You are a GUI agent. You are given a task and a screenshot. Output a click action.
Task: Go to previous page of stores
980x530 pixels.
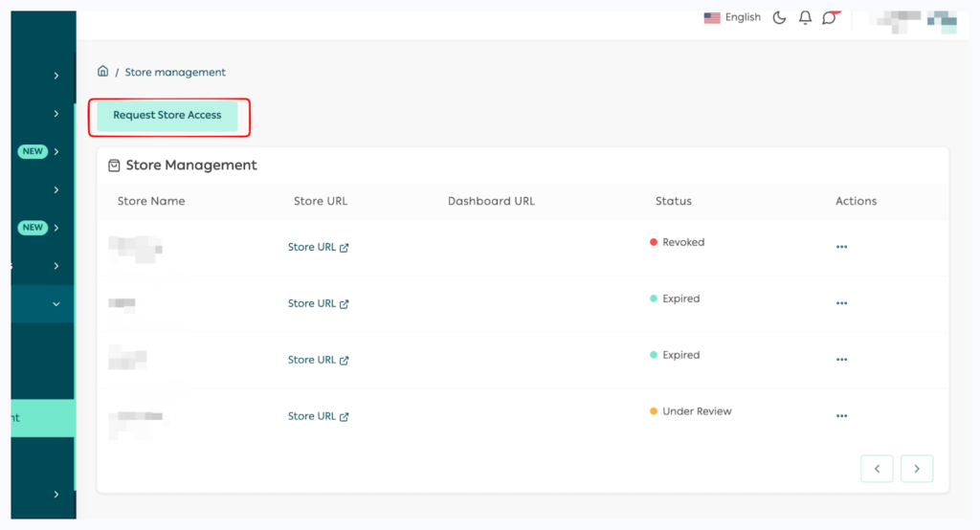(877, 469)
